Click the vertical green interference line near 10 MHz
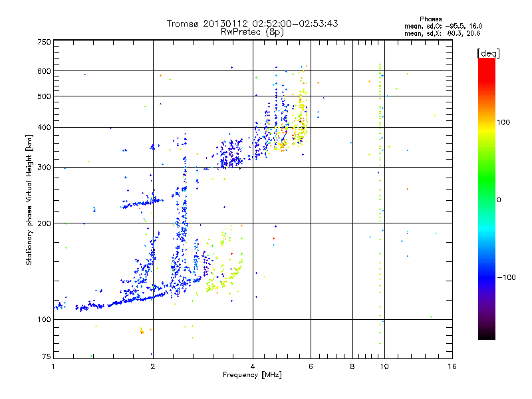The width and height of the screenshot is (532, 399). (x=380, y=203)
